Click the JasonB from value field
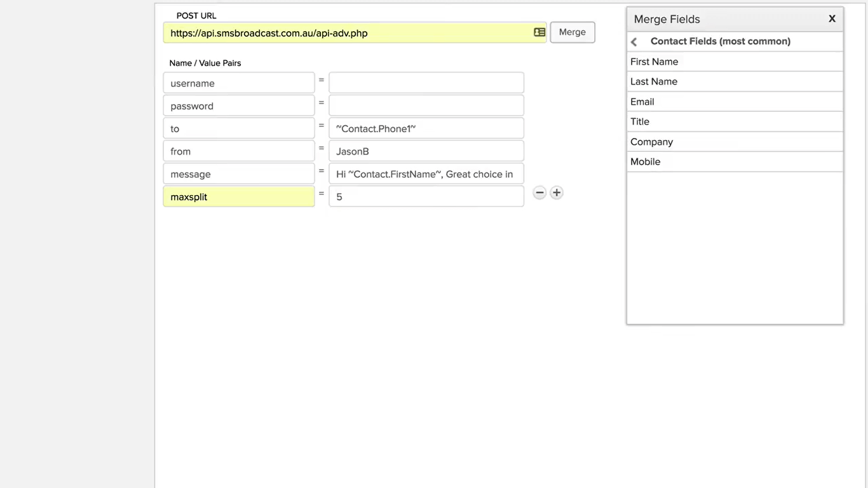This screenshot has height=488, width=868. [426, 151]
